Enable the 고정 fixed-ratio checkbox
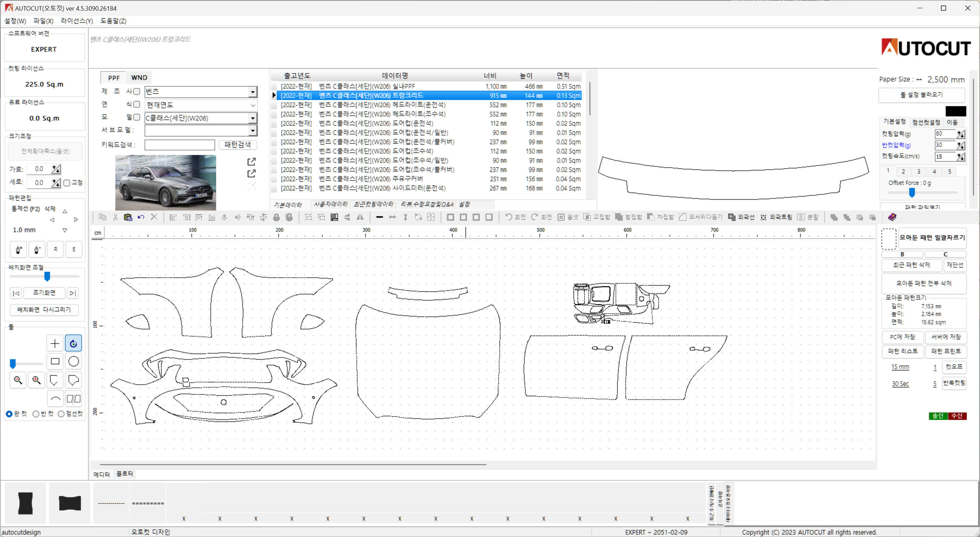980x537 pixels. click(67, 183)
